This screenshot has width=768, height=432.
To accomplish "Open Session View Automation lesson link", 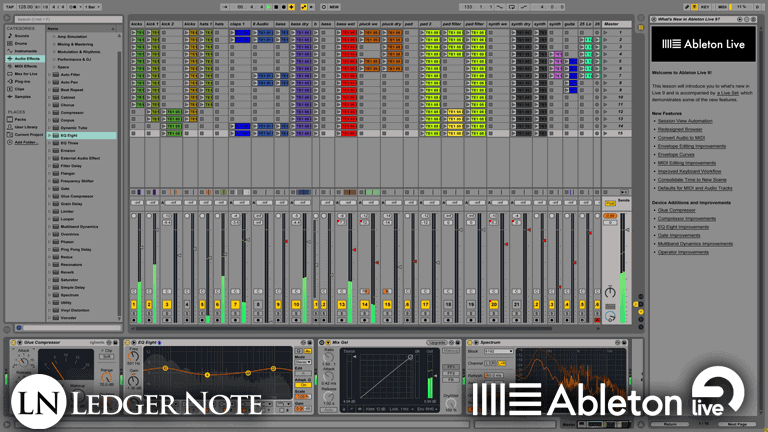I will point(685,121).
